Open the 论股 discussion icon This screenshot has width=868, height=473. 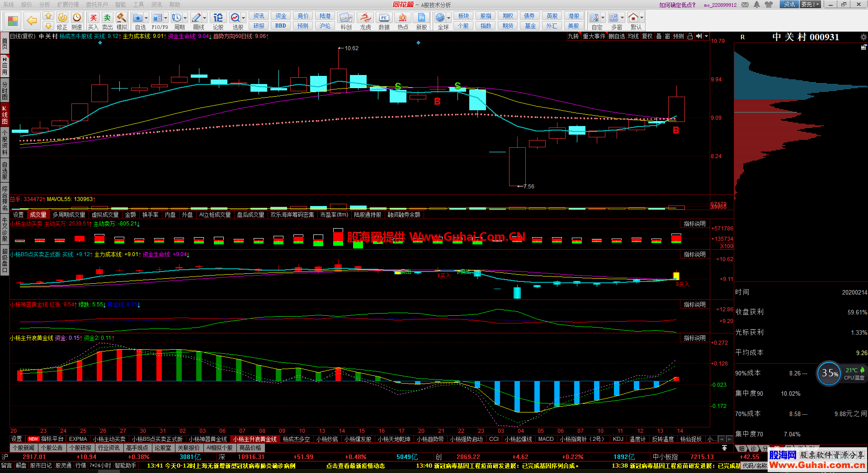pyautogui.click(x=218, y=18)
